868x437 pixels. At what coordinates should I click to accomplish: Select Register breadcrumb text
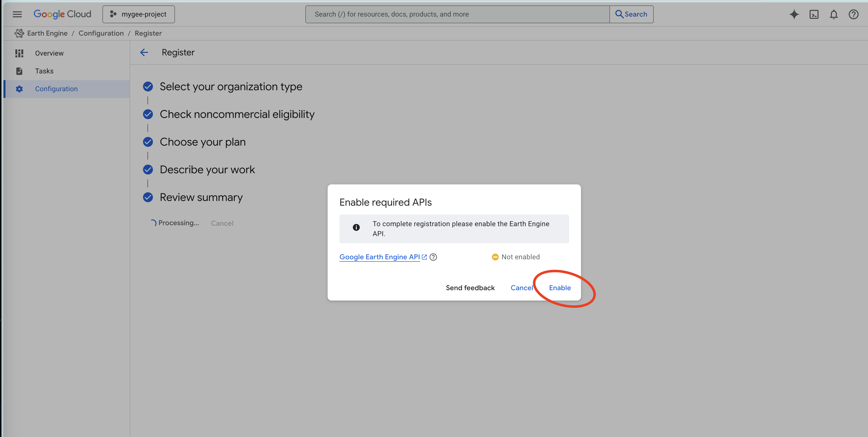tap(148, 33)
